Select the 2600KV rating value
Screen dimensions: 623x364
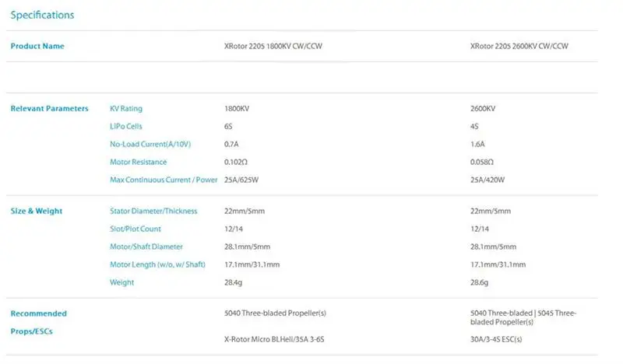[x=483, y=108]
